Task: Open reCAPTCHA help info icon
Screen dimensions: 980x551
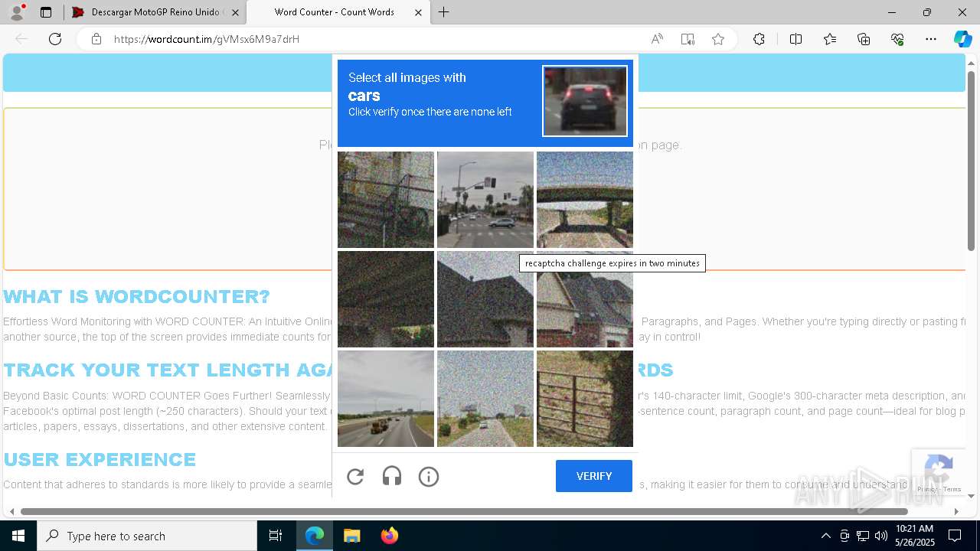Action: pyautogui.click(x=429, y=477)
